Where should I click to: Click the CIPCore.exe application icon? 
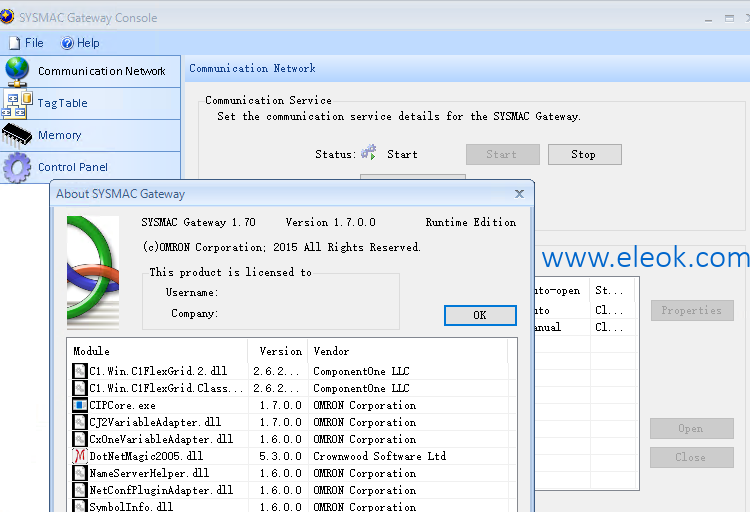pyautogui.click(x=79, y=405)
